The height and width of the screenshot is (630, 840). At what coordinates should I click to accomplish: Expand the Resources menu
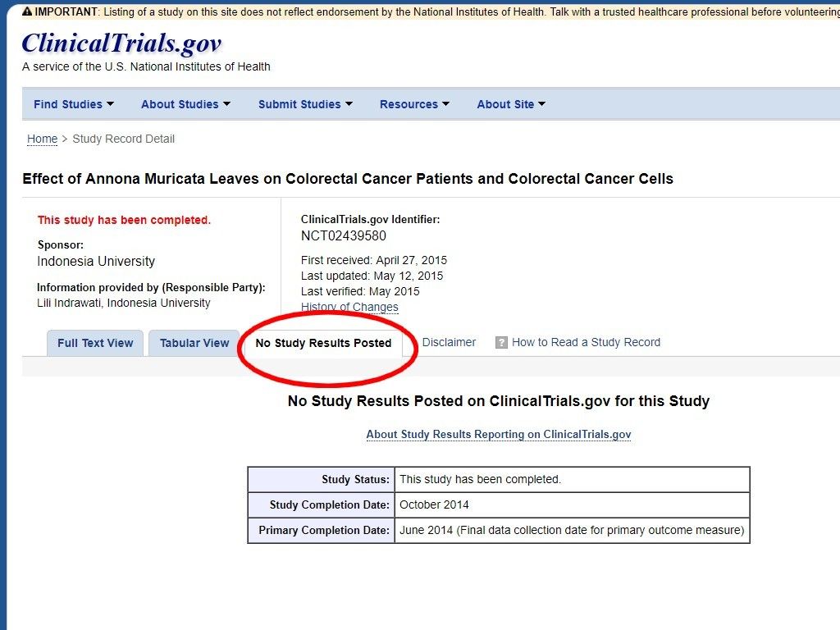[x=414, y=104]
